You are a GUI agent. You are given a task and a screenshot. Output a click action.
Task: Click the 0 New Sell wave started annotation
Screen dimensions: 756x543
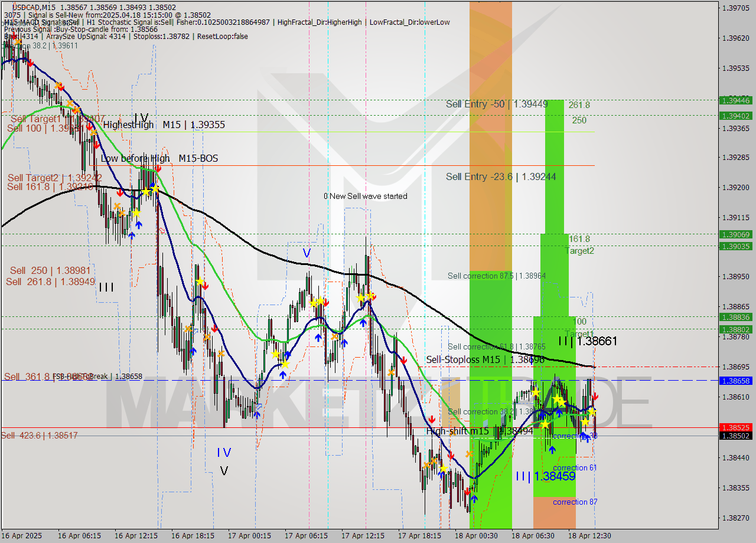tap(366, 196)
